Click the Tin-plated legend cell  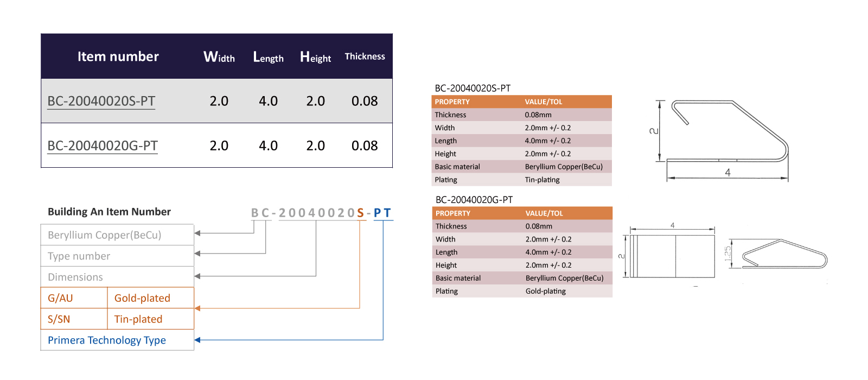click(x=150, y=319)
